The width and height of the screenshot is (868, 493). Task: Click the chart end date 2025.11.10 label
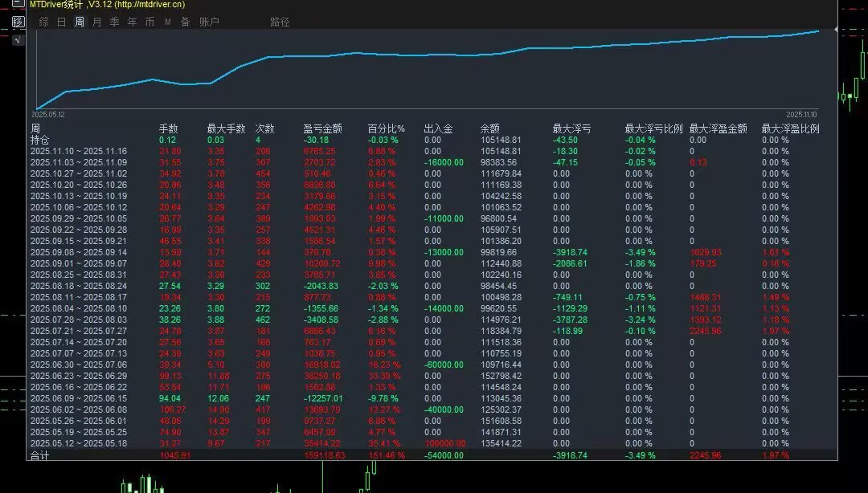(801, 115)
